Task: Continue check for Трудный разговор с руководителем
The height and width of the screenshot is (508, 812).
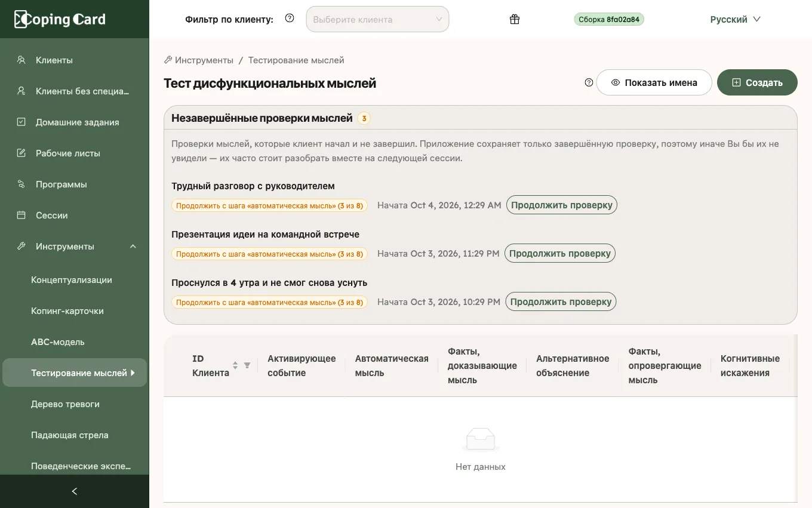Action: click(562, 205)
